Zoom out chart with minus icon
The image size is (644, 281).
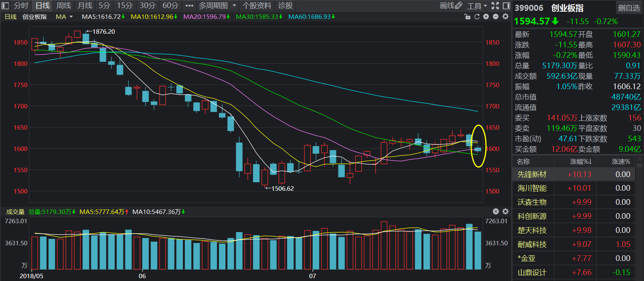[x=496, y=16]
